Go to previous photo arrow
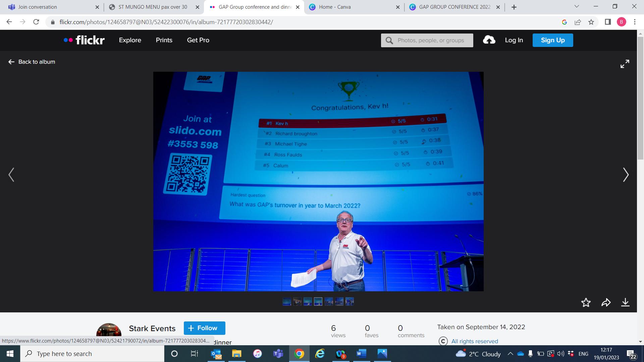 (11, 175)
